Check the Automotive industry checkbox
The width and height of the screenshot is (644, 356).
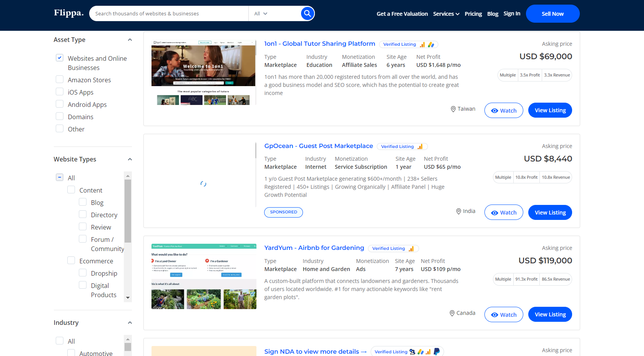click(x=71, y=353)
